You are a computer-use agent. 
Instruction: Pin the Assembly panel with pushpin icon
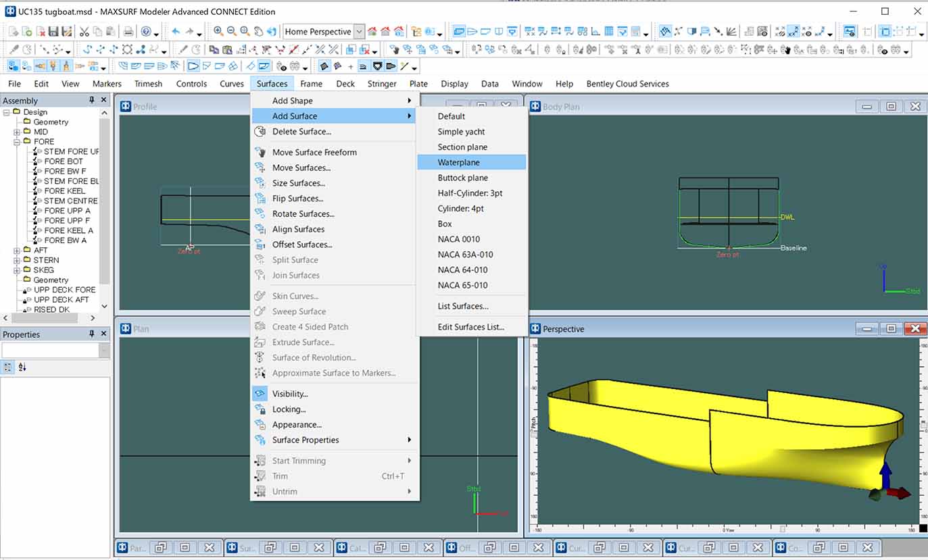pyautogui.click(x=92, y=100)
